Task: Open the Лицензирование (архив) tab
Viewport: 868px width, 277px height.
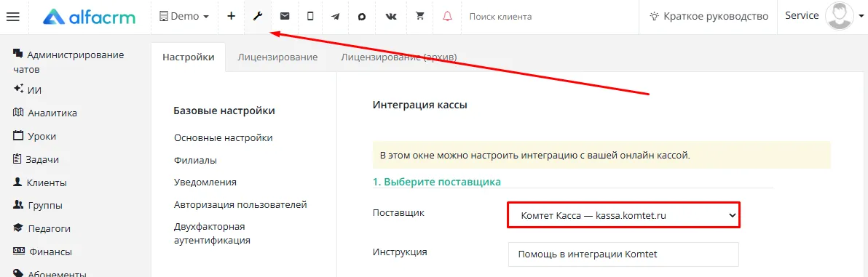Action: pos(398,57)
